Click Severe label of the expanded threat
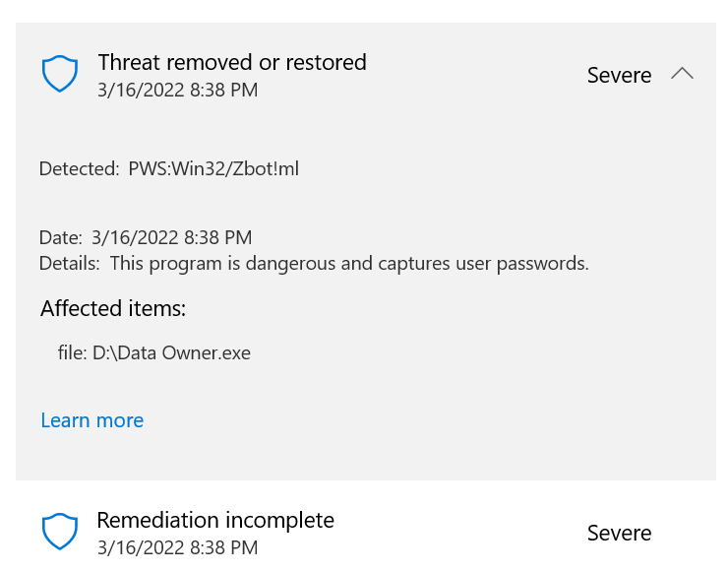The height and width of the screenshot is (572, 728). (x=619, y=75)
